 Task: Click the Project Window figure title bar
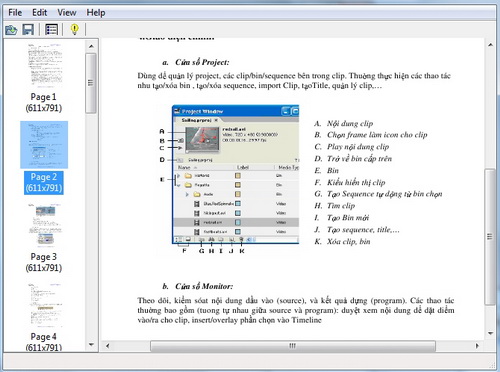(x=235, y=111)
